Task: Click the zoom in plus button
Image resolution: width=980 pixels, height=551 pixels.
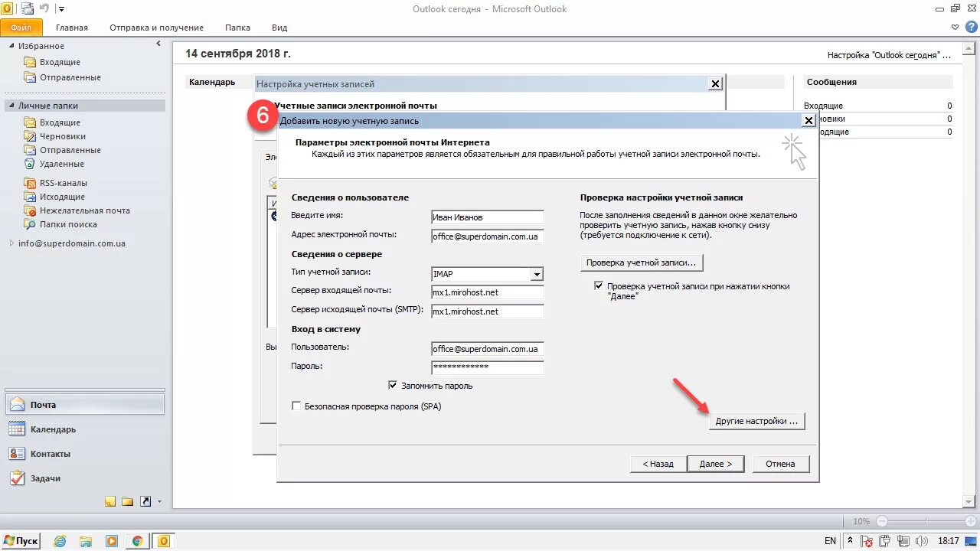Action: click(972, 521)
